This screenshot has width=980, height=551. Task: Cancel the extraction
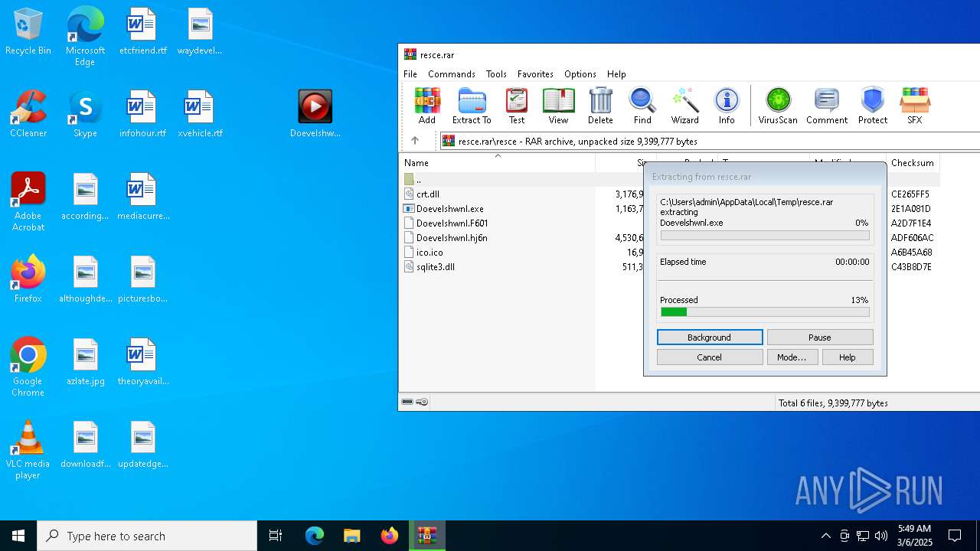pos(710,357)
